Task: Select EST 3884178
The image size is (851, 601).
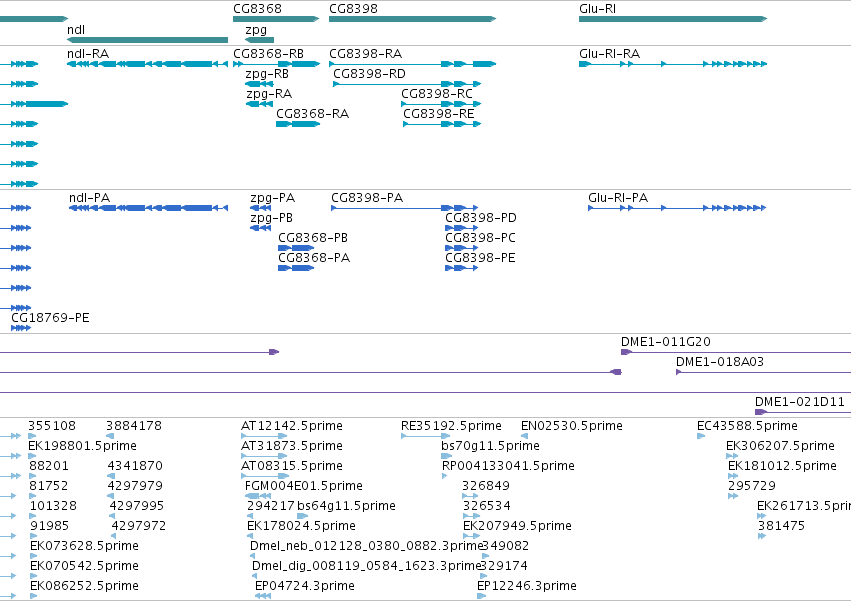Action: pyautogui.click(x=111, y=436)
